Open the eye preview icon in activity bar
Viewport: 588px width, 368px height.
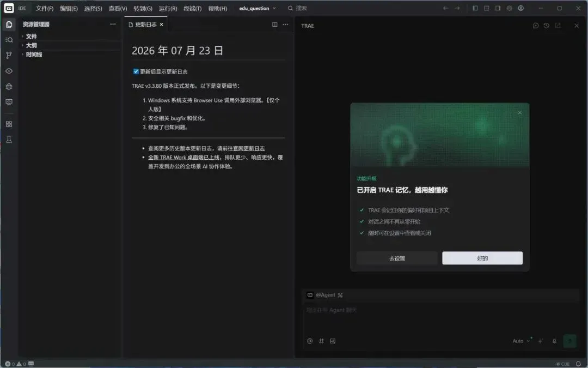pos(9,71)
